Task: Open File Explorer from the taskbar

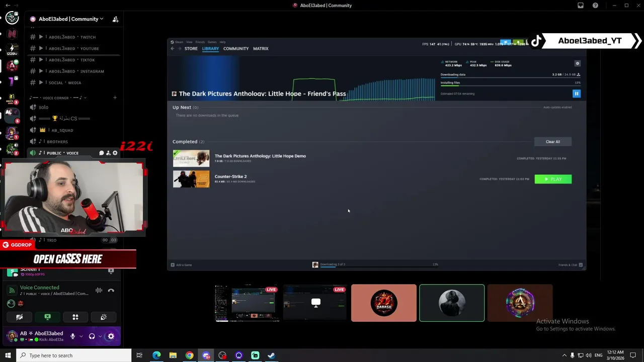Action: pos(173,355)
